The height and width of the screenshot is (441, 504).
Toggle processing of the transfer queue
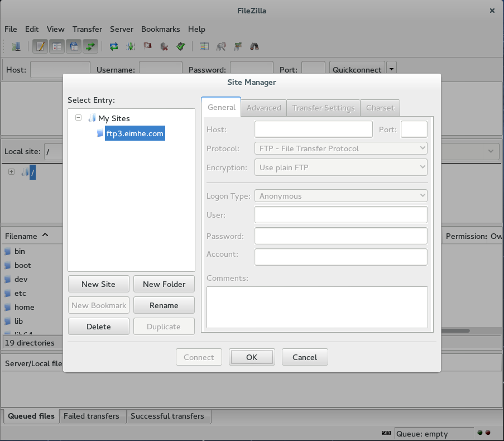pyautogui.click(x=131, y=46)
